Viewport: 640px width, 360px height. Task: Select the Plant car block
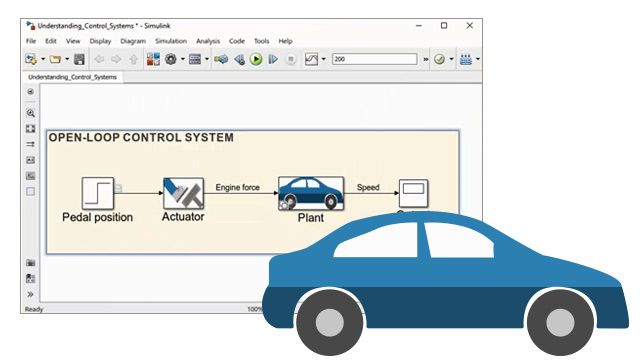tap(311, 193)
